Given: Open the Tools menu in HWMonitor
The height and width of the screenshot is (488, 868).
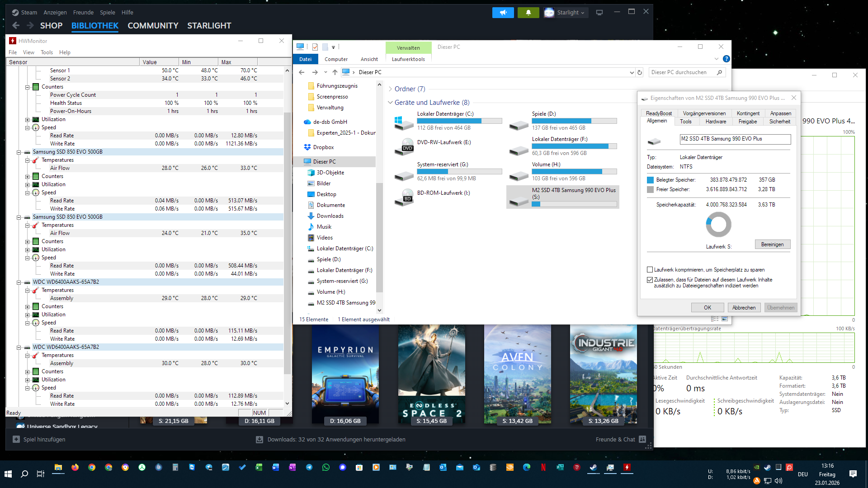Looking at the screenshot, I should (x=47, y=52).
